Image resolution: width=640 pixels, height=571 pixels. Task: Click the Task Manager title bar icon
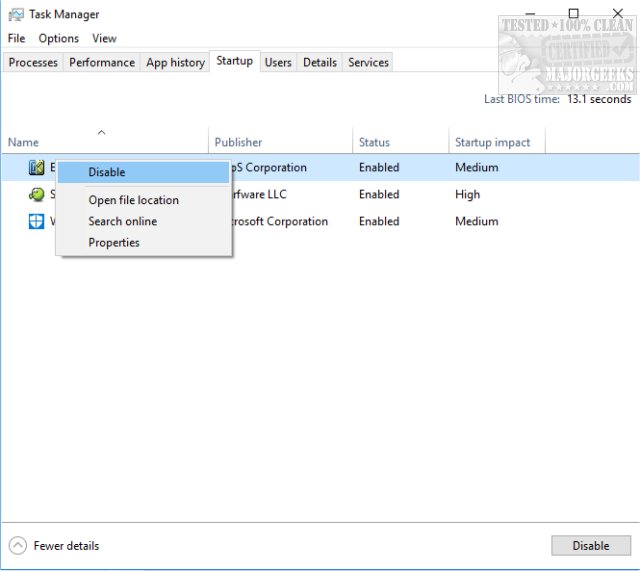click(x=16, y=15)
